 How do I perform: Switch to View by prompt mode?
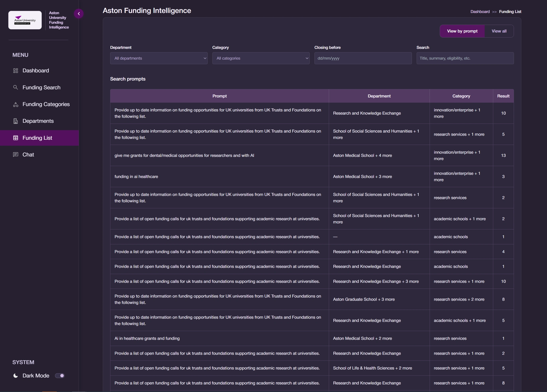point(462,31)
